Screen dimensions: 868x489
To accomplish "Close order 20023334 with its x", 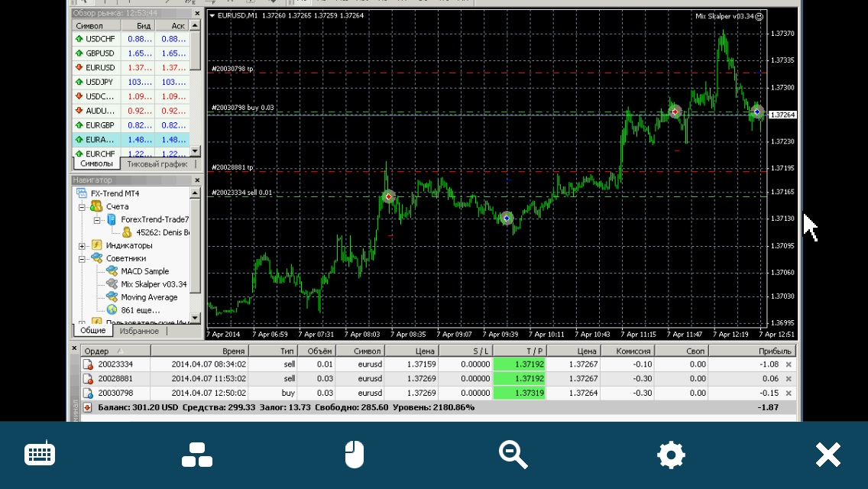I will pyautogui.click(x=789, y=364).
